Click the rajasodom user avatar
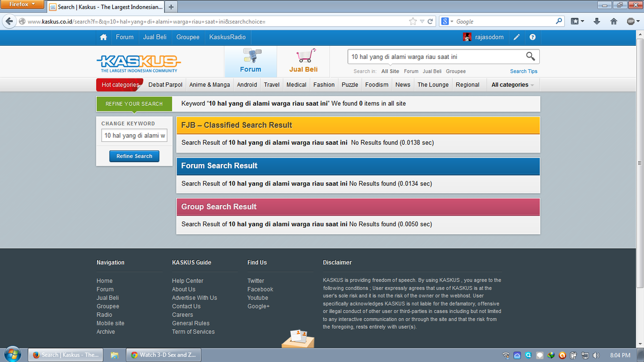The height and width of the screenshot is (362, 644). (467, 37)
